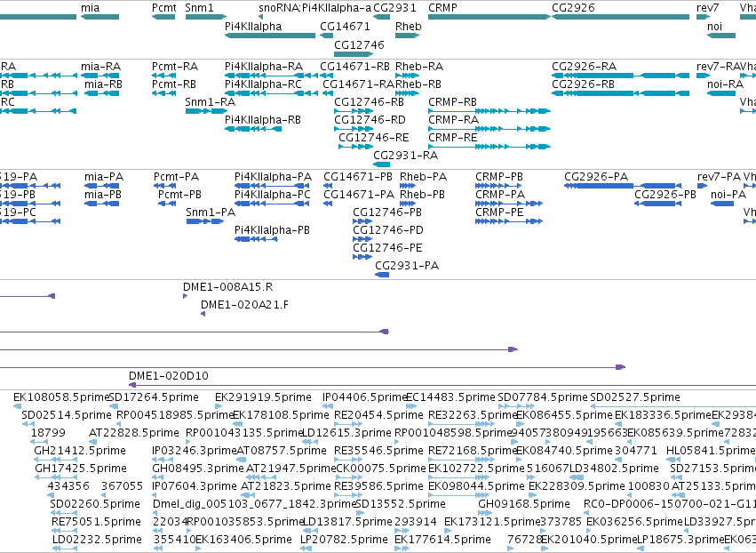
Task: Select transcript CG2931-RA
Action: click(x=381, y=164)
